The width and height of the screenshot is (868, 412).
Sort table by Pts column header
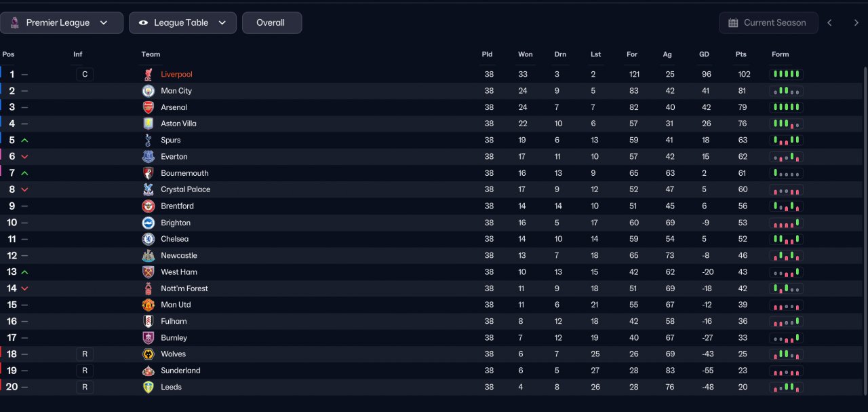pyautogui.click(x=741, y=54)
